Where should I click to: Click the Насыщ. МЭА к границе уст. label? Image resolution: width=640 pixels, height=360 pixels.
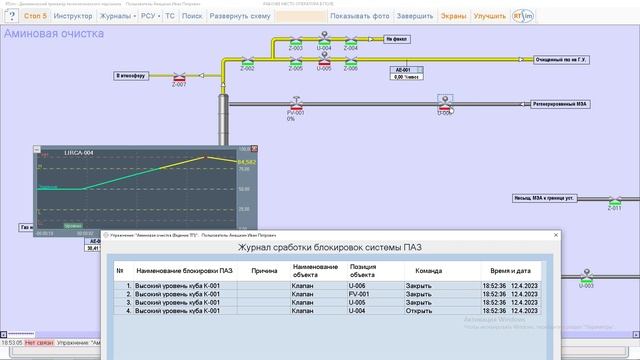(544, 198)
